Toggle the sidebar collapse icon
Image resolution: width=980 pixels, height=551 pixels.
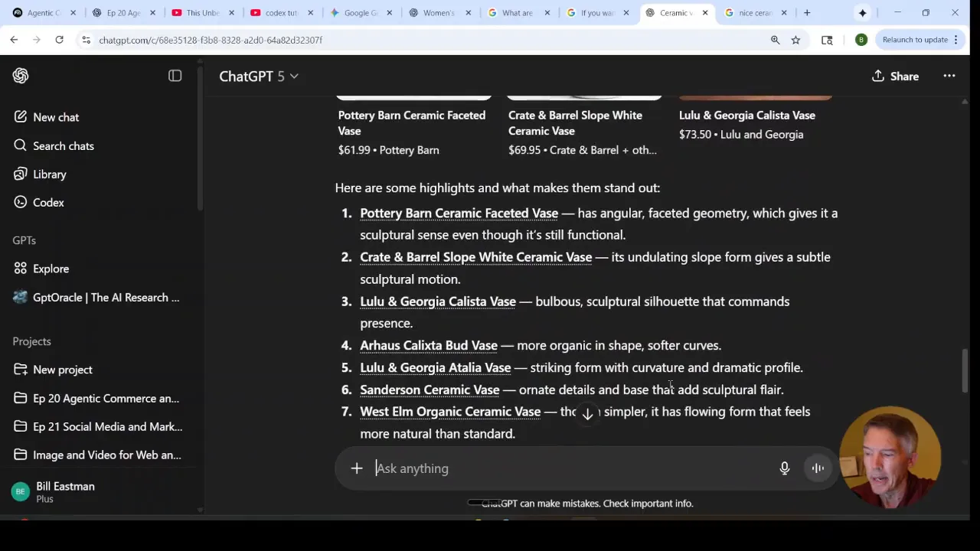(x=175, y=76)
